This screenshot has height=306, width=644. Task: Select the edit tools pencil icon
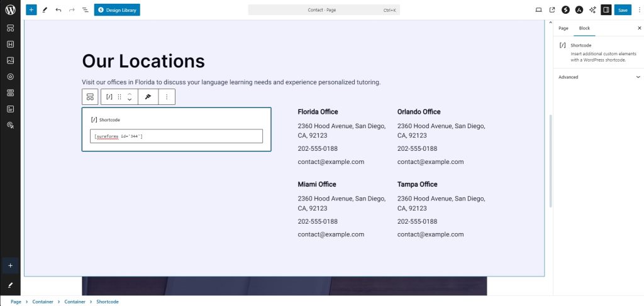(45, 10)
